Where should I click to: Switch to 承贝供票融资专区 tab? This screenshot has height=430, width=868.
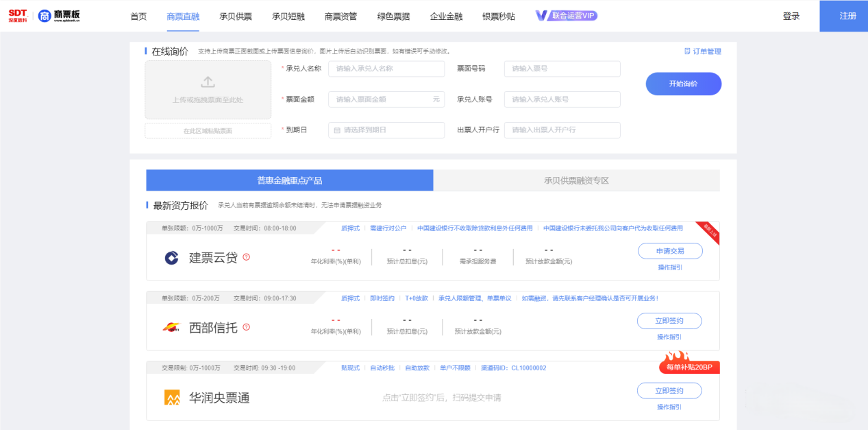tap(576, 180)
